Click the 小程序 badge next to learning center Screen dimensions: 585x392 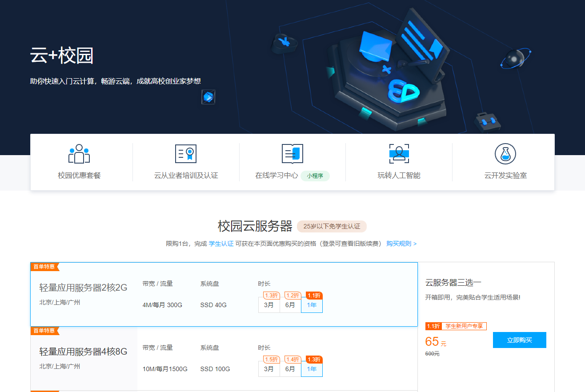315,176
